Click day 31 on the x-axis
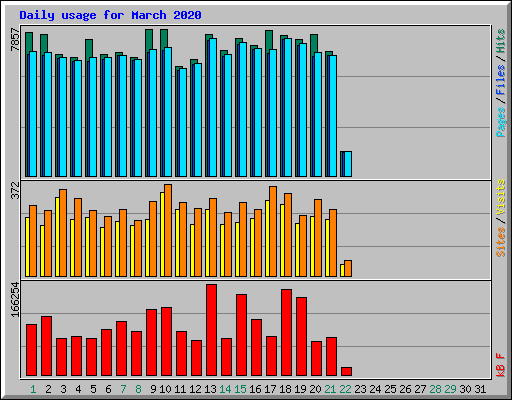 coord(480,389)
